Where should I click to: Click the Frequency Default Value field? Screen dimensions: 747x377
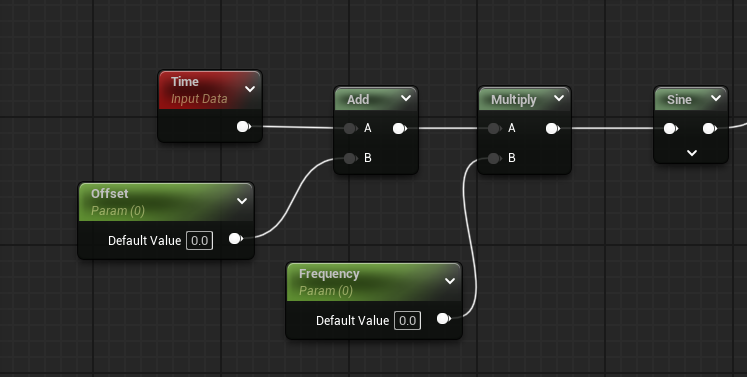pyautogui.click(x=407, y=321)
